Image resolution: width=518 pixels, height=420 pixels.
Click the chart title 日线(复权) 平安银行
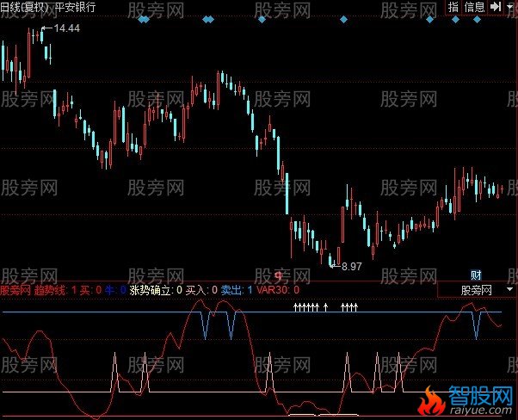click(48, 7)
